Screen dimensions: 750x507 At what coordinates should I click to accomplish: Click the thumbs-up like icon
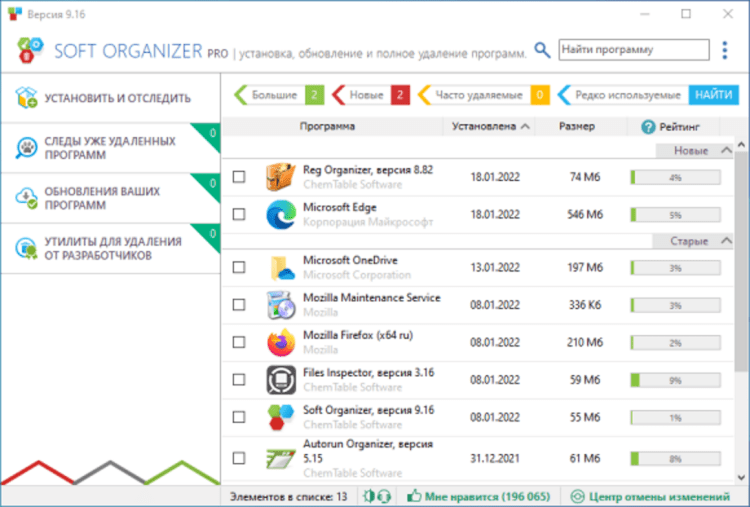coord(414,496)
